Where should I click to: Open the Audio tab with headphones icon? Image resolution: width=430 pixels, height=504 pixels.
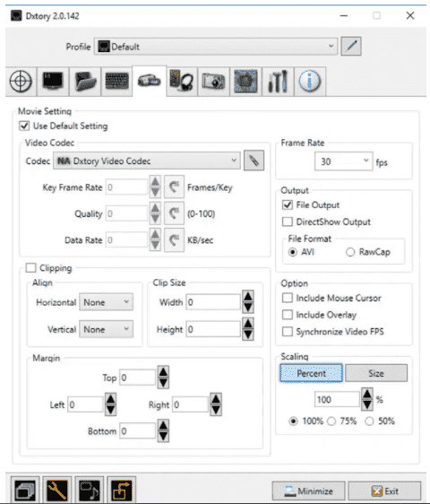click(x=182, y=82)
